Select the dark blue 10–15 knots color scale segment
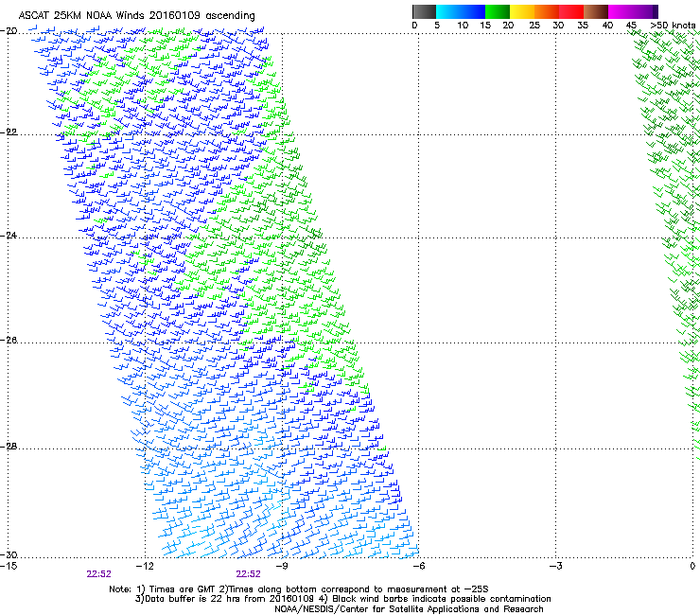The width and height of the screenshot is (700, 615). [473, 11]
